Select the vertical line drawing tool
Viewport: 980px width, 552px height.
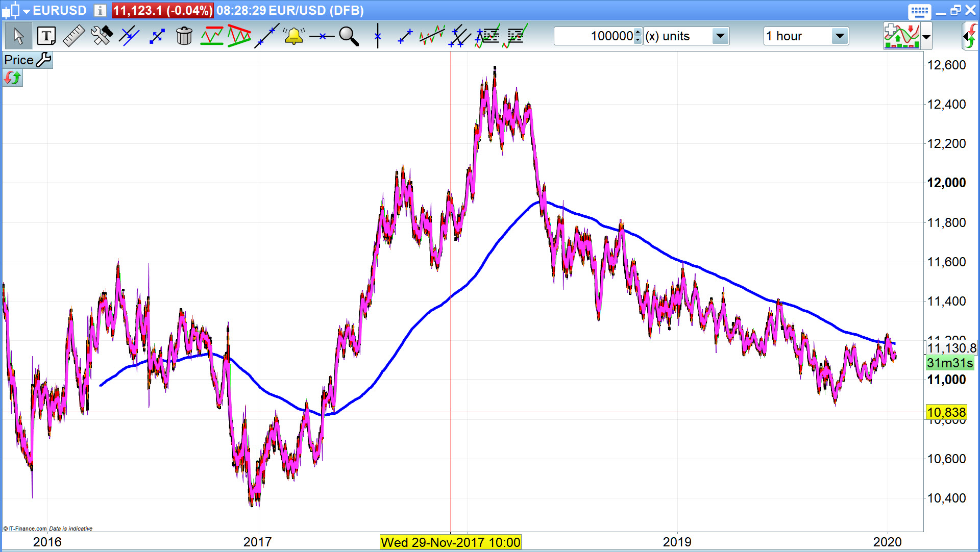pyautogui.click(x=378, y=36)
